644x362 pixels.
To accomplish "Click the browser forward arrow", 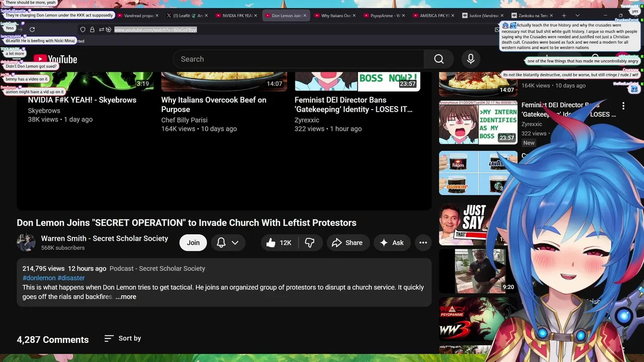I will [x=20, y=30].
